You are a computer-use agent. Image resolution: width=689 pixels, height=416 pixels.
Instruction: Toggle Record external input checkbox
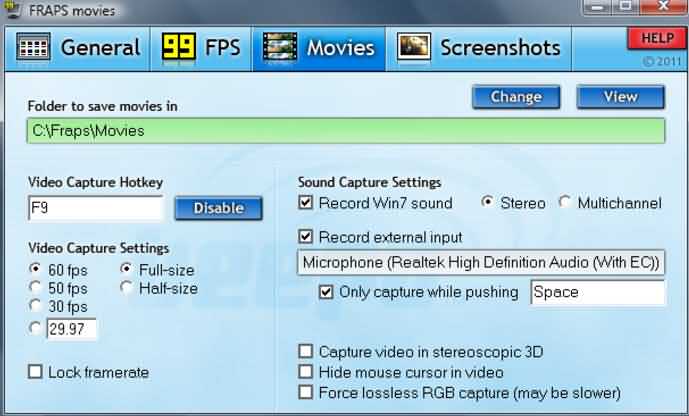pyautogui.click(x=305, y=236)
